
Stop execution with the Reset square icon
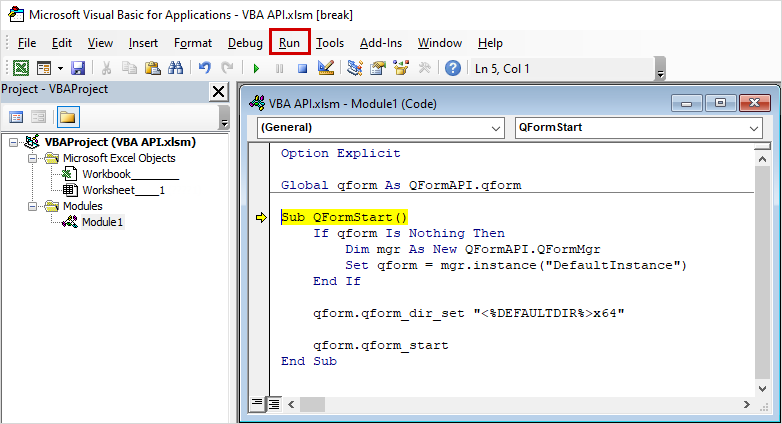[301, 69]
